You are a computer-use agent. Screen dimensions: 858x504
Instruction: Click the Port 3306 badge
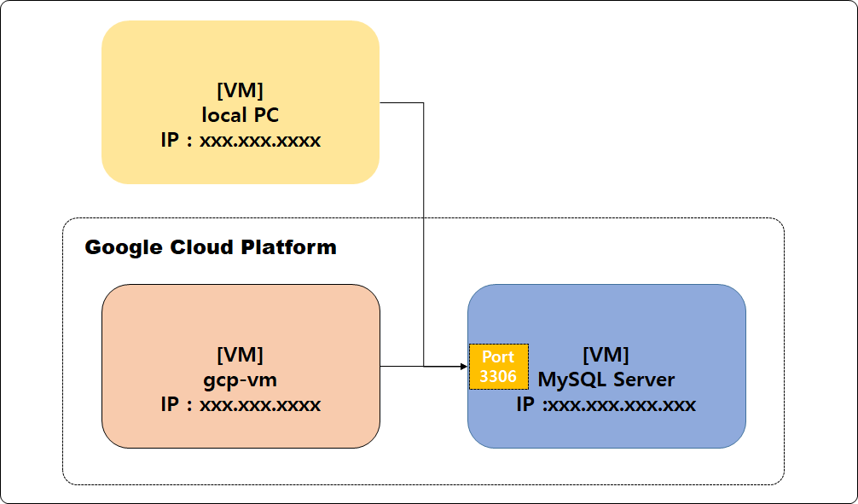(498, 367)
